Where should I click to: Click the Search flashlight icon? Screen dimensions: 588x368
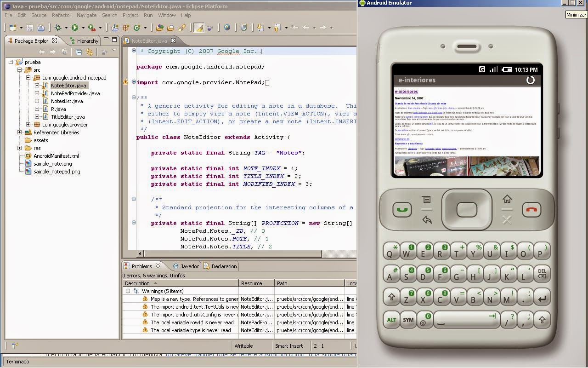181,28
